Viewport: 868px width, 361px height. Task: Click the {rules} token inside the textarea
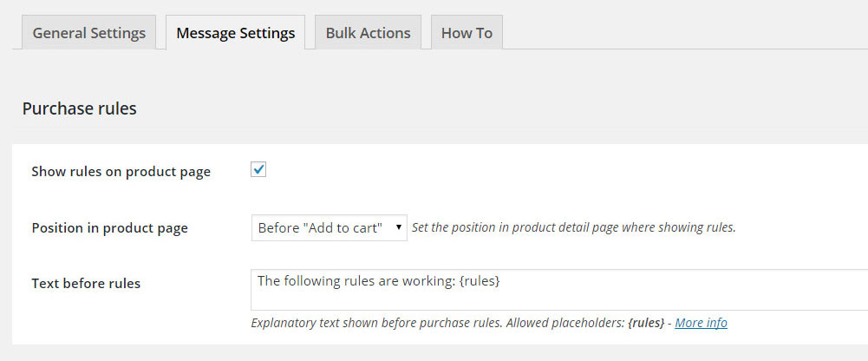tap(480, 281)
